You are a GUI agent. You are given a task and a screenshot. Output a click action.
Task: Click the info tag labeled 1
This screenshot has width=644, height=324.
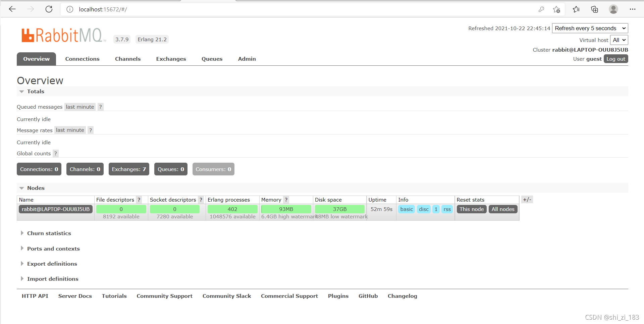coord(436,209)
